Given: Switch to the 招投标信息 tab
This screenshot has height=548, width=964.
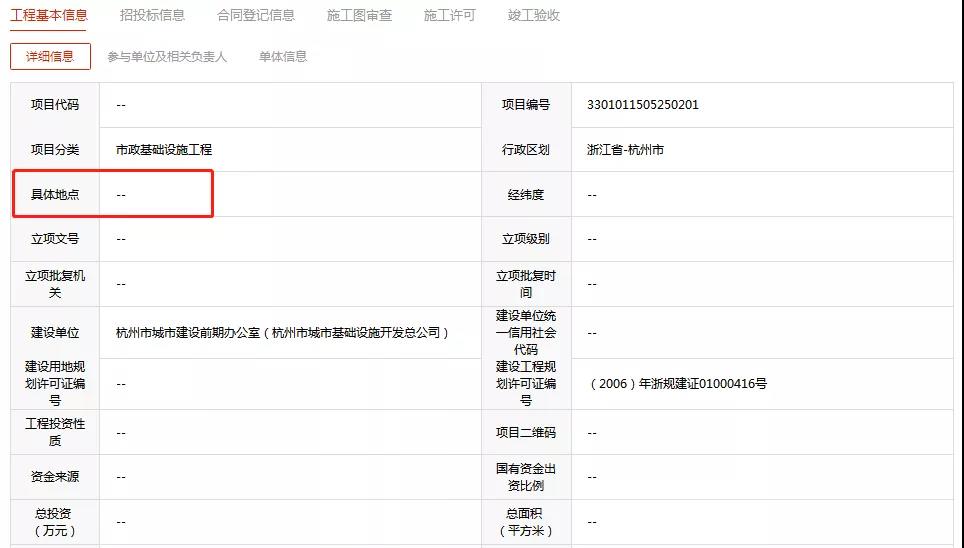Looking at the screenshot, I should click(152, 15).
